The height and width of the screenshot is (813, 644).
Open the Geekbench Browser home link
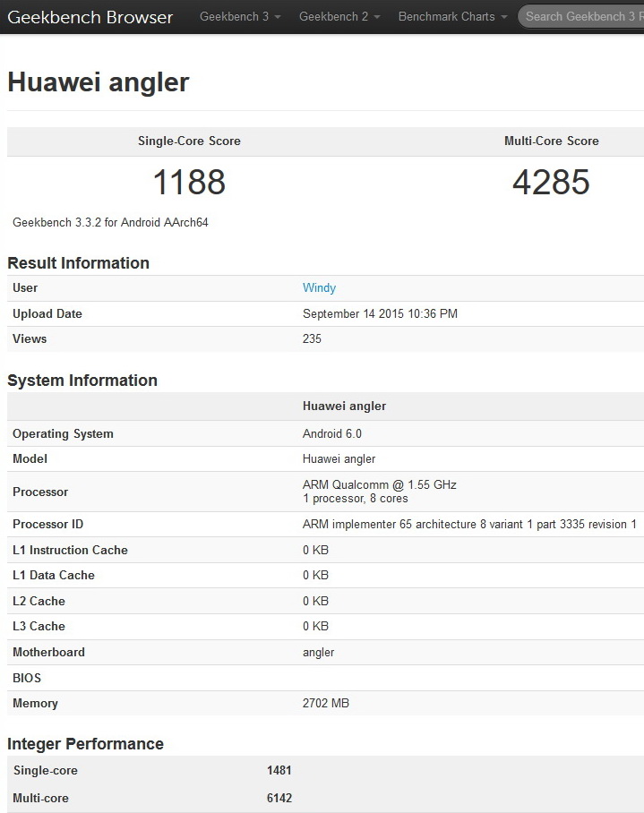coord(90,17)
